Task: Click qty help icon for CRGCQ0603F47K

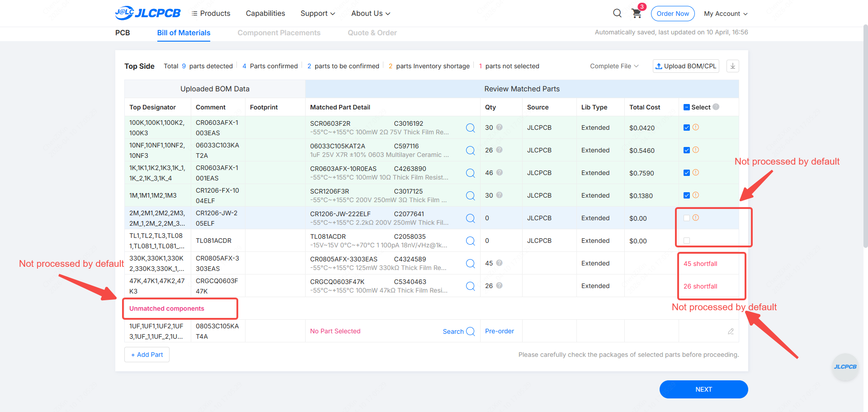Action: click(499, 285)
